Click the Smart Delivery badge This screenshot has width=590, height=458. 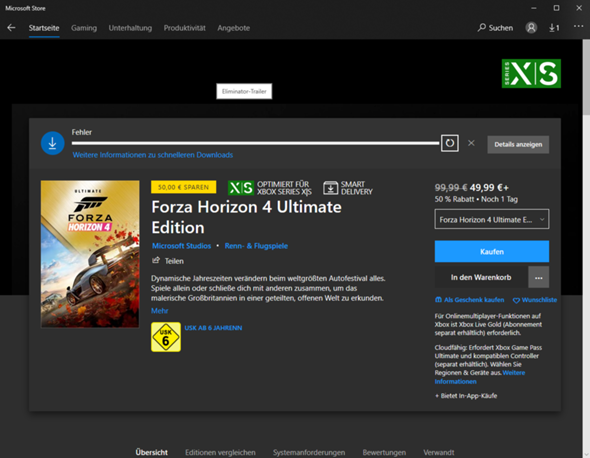pyautogui.click(x=348, y=188)
